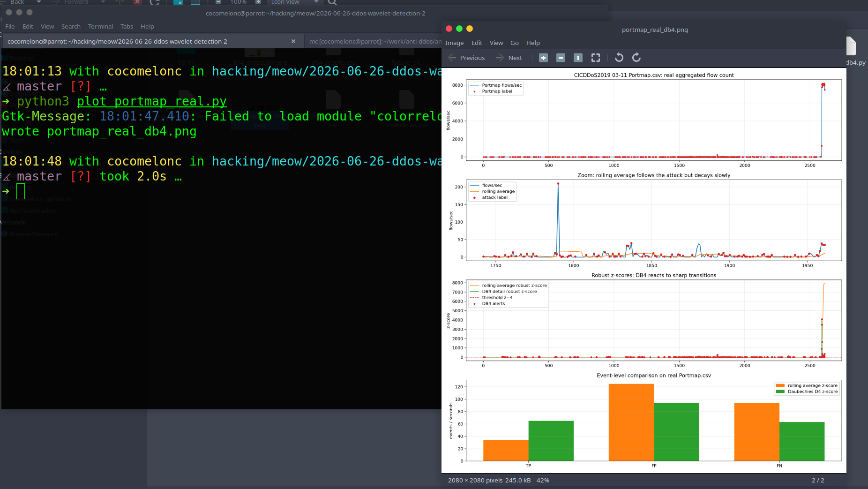
Task: Open the terminal's Search menu
Action: tap(71, 26)
